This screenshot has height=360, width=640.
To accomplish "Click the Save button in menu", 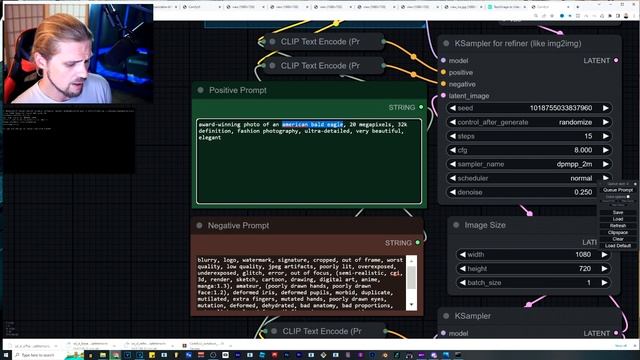I will (x=618, y=212).
